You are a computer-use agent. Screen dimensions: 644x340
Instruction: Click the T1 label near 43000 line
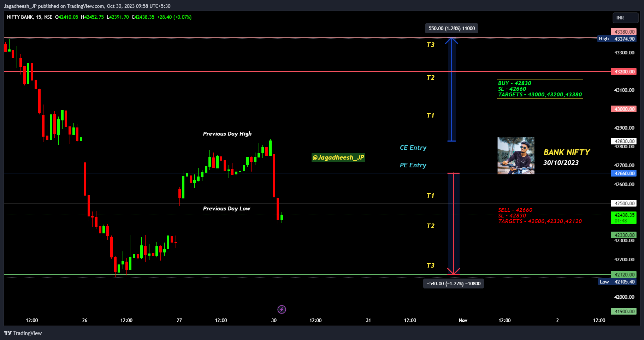pos(430,115)
